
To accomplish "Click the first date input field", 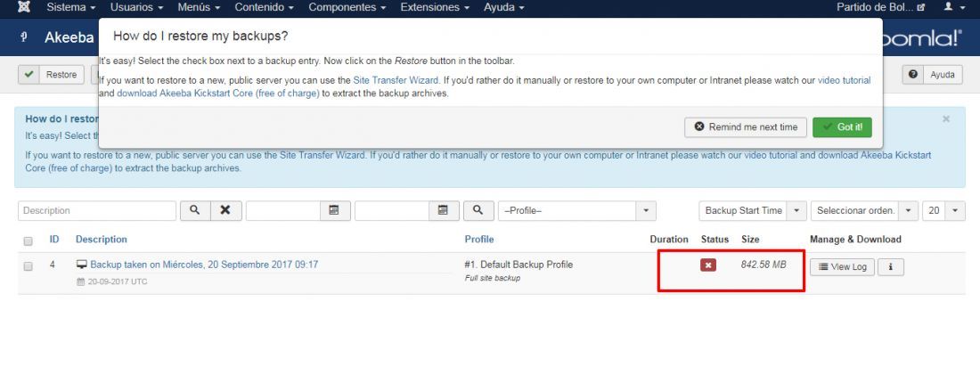I will (283, 210).
